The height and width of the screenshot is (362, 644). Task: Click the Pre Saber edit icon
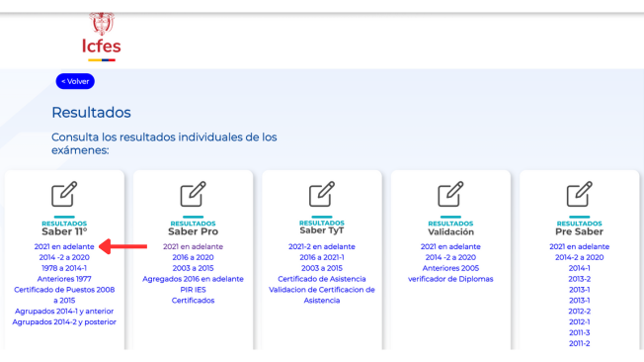[580, 194]
